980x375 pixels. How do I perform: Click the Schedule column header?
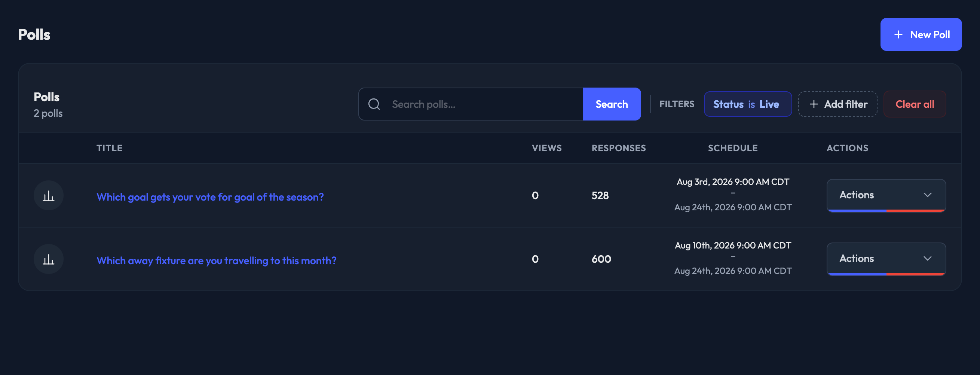[733, 148]
